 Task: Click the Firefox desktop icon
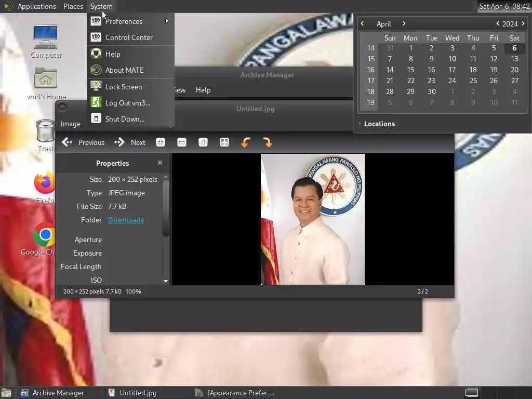click(45, 187)
